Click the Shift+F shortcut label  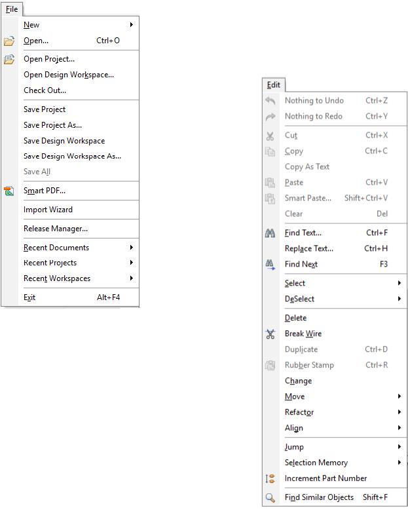(375, 497)
